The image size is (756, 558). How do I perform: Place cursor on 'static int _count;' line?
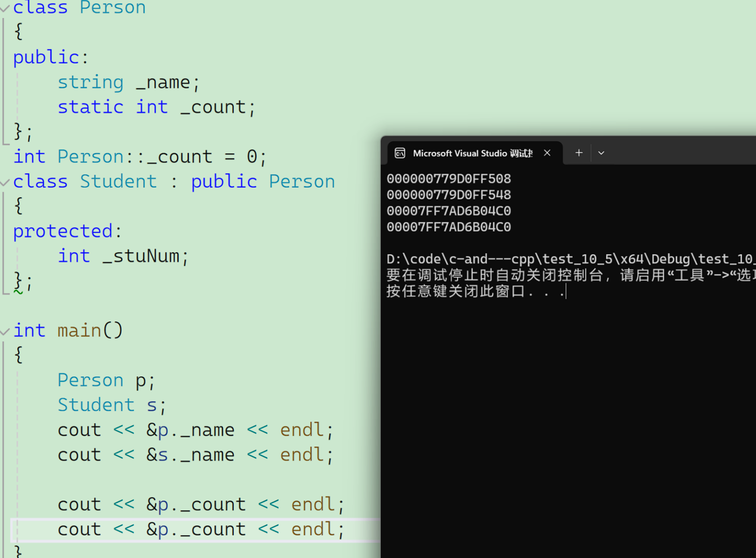(x=156, y=107)
